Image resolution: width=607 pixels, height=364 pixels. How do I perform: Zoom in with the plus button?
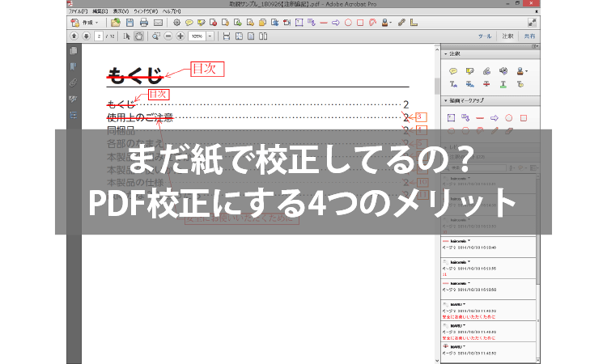180,36
